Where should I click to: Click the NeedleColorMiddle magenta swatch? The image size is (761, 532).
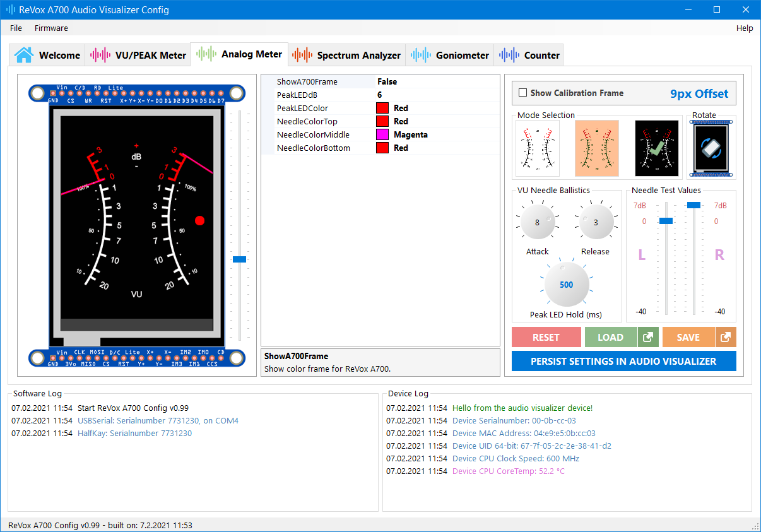point(382,134)
